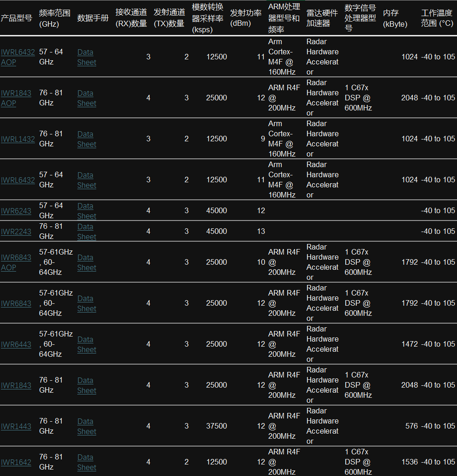The width and height of the screenshot is (457, 476).
Task: Select the 13 dBm power for IWR2243
Action: pos(261,231)
